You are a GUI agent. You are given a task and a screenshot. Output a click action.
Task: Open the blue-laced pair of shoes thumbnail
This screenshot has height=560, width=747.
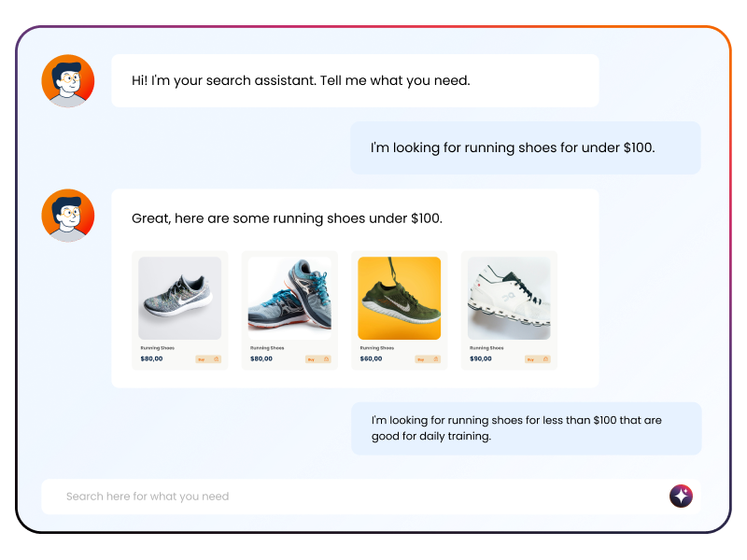289,298
